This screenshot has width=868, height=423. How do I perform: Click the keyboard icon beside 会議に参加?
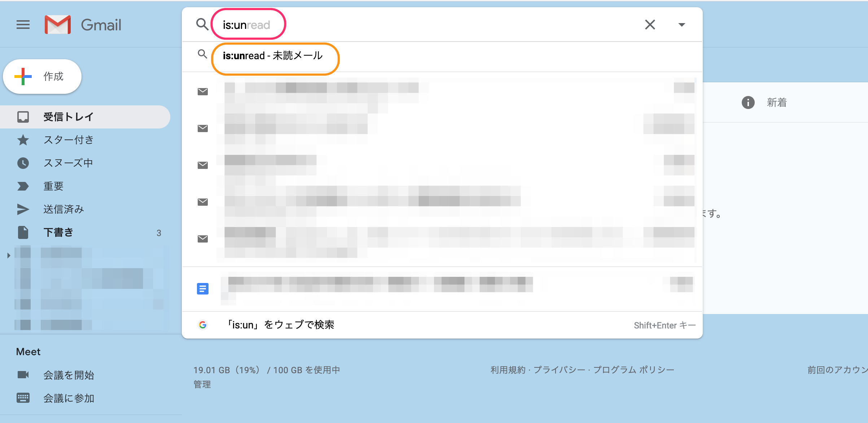click(23, 398)
